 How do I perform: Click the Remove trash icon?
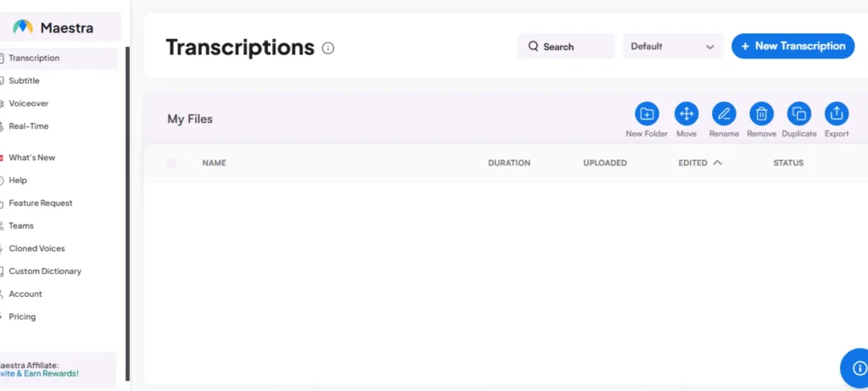pyautogui.click(x=761, y=114)
